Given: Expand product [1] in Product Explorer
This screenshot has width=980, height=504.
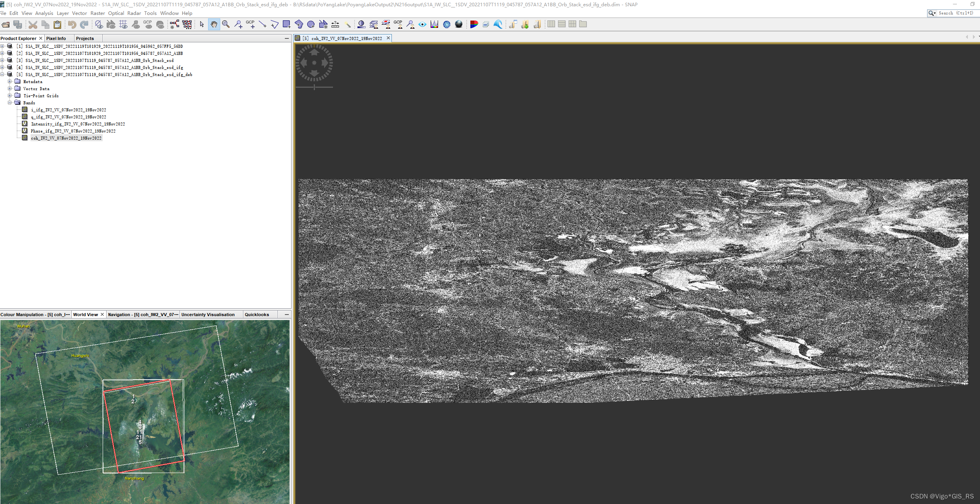Looking at the screenshot, I should (2, 46).
